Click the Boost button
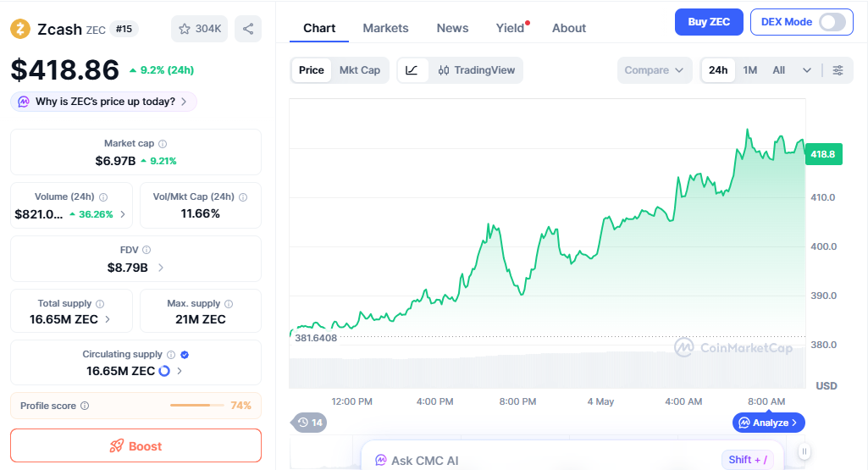 135,446
